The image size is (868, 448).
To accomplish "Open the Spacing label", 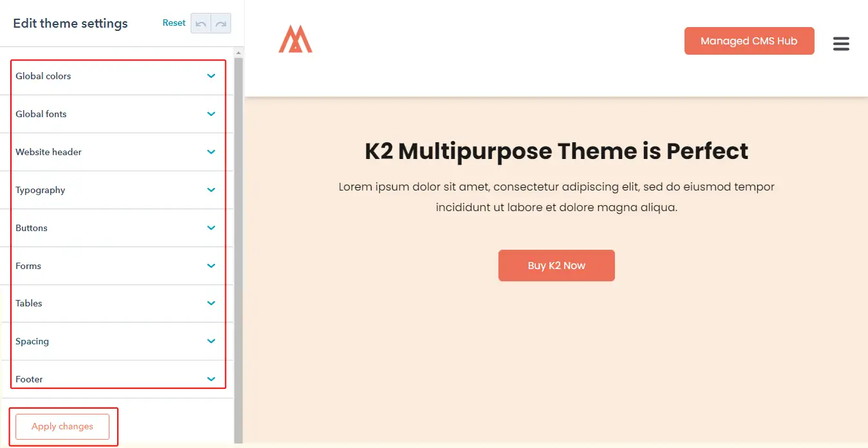I will (32, 341).
